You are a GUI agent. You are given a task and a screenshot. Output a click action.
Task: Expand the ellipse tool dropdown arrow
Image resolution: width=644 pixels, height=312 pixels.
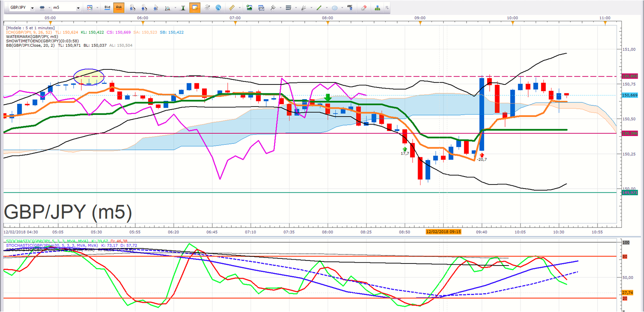[341, 8]
